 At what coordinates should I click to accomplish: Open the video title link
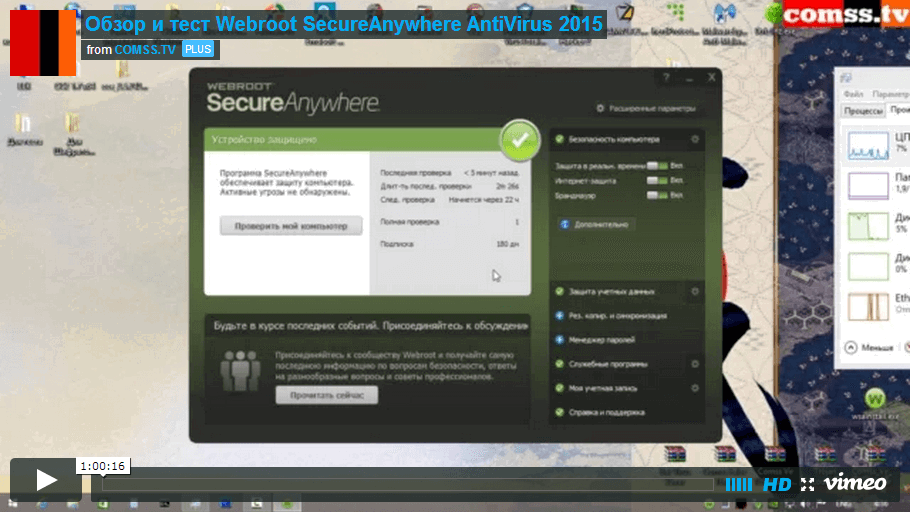(344, 24)
